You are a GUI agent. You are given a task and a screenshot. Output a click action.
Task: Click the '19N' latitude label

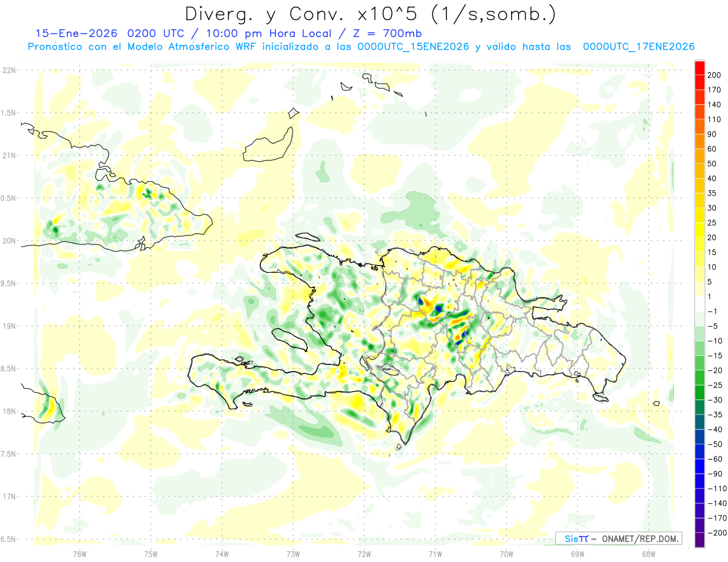pyautogui.click(x=10, y=326)
